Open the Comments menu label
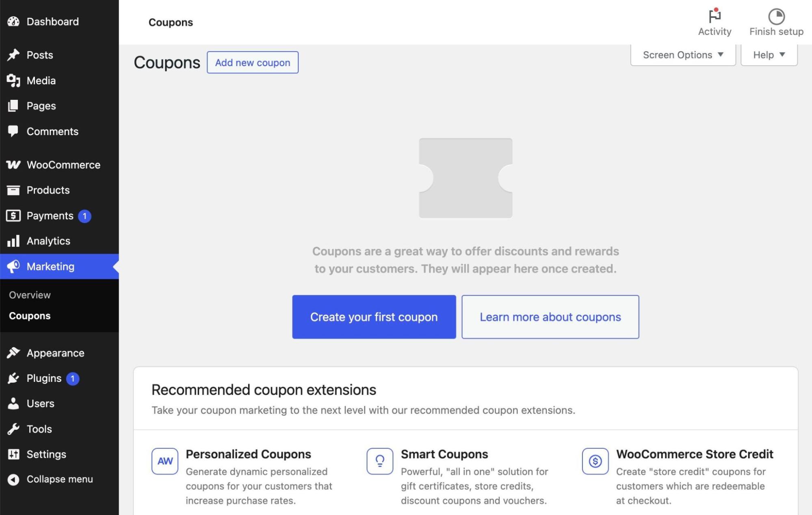Screen dimensions: 812x515 (52, 131)
